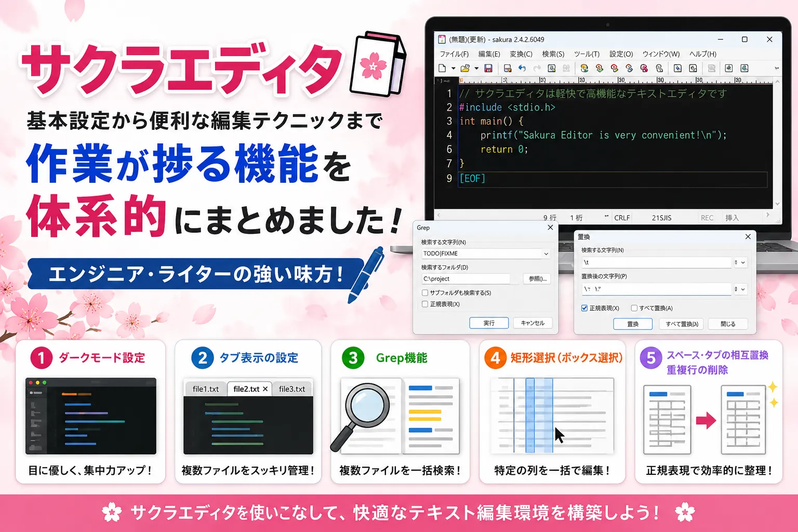Open the dropdown arrow next to the New file icon
The width and height of the screenshot is (798, 532).
click(453, 68)
